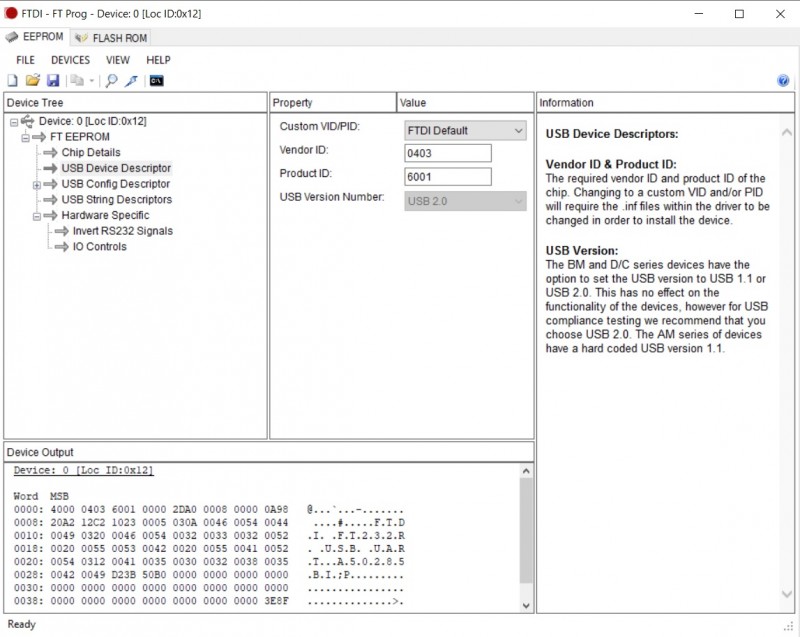Click the Value column header
This screenshot has width=800, height=637.
[465, 103]
